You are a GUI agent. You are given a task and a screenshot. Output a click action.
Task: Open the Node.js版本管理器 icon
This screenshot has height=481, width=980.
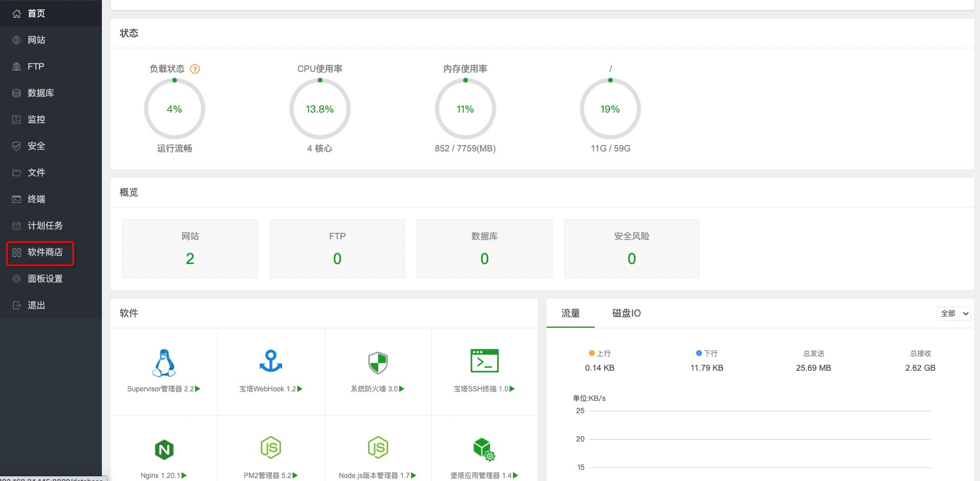pyautogui.click(x=378, y=448)
